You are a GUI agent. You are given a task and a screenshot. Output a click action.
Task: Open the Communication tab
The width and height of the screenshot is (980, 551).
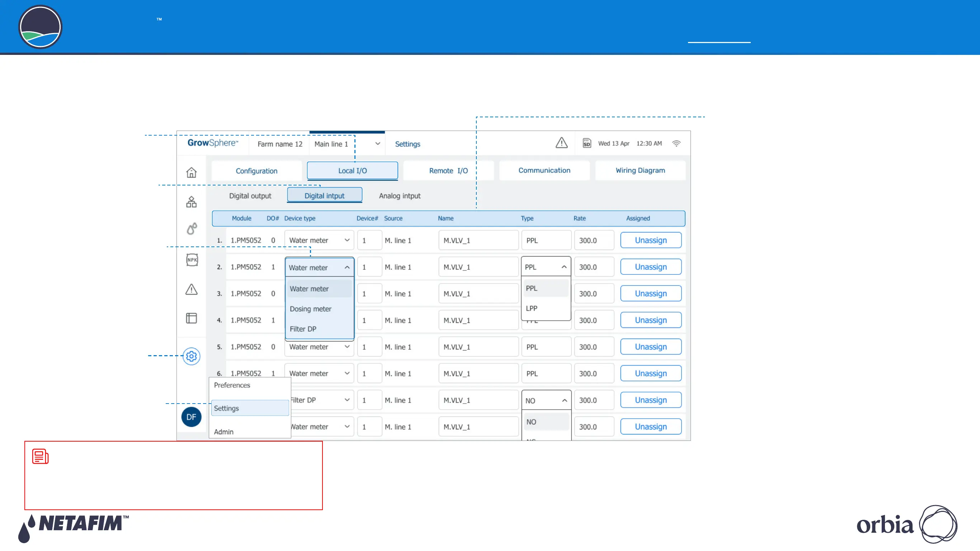coord(545,170)
